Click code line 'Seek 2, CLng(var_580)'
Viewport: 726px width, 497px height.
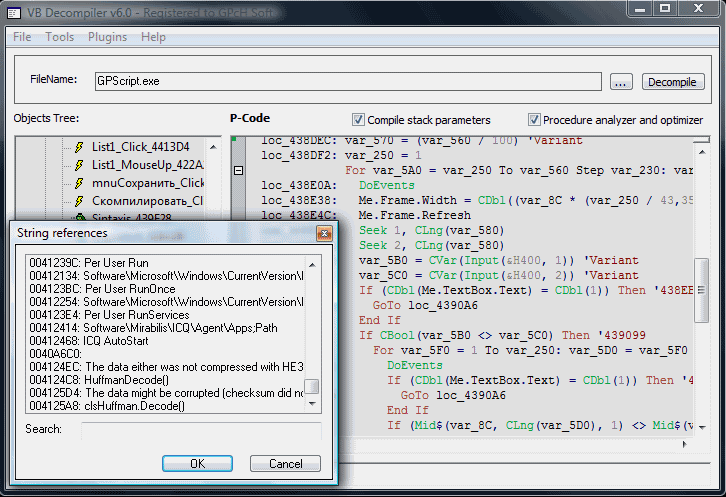pos(432,245)
